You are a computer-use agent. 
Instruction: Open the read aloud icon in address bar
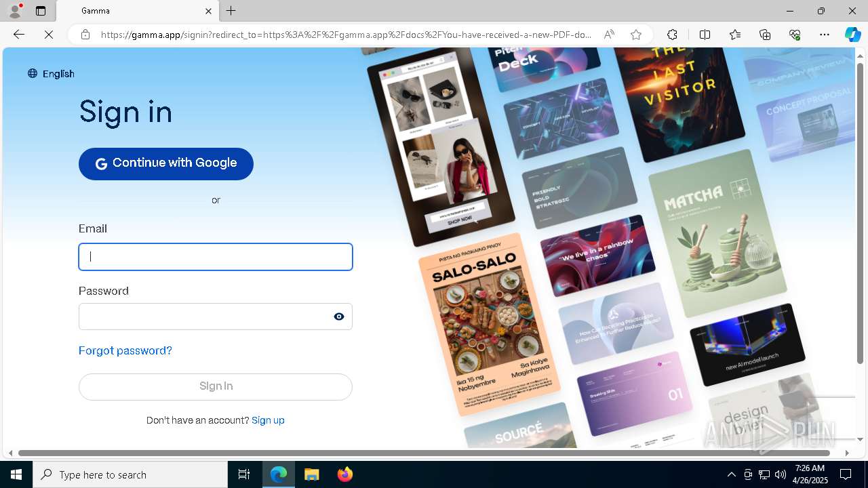pos(609,35)
